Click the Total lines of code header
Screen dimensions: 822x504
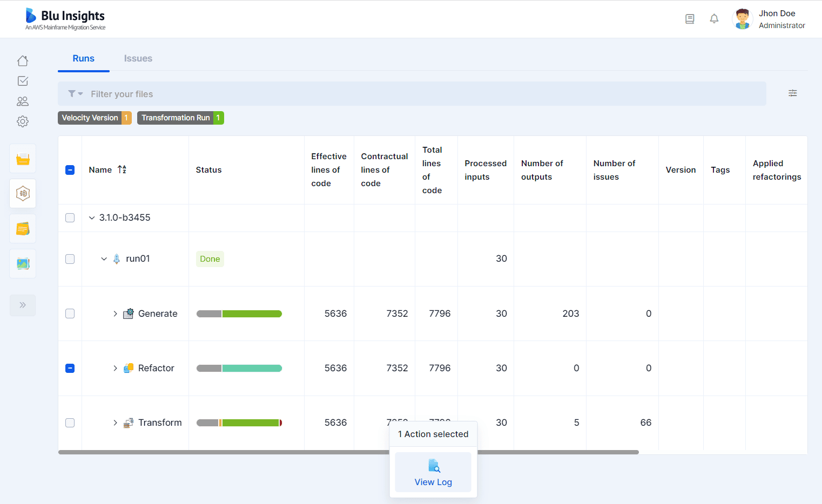point(432,170)
